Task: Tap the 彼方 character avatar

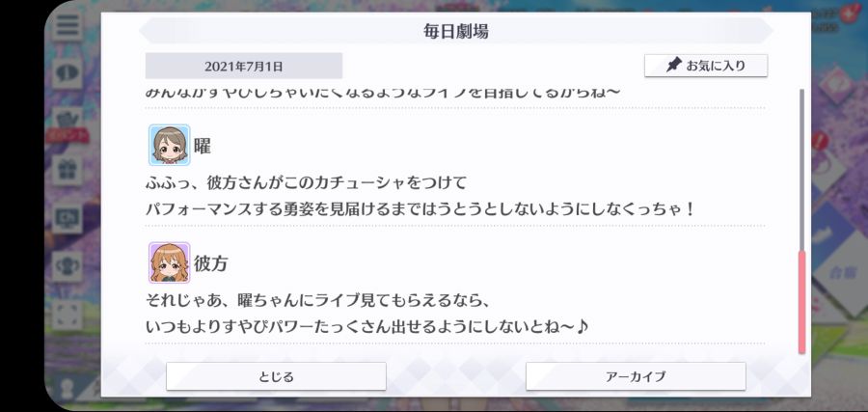Action: pyautogui.click(x=170, y=262)
